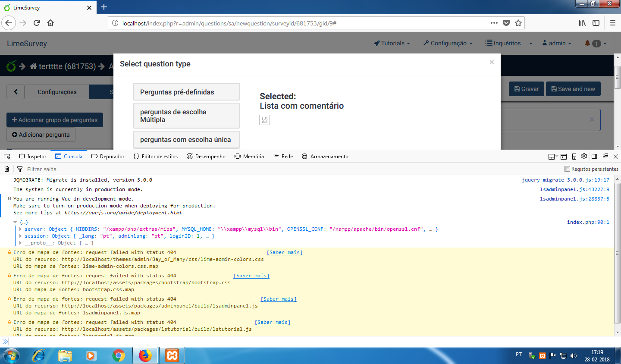Expand the server Object entry
The width and height of the screenshot is (621, 364).
(20, 229)
